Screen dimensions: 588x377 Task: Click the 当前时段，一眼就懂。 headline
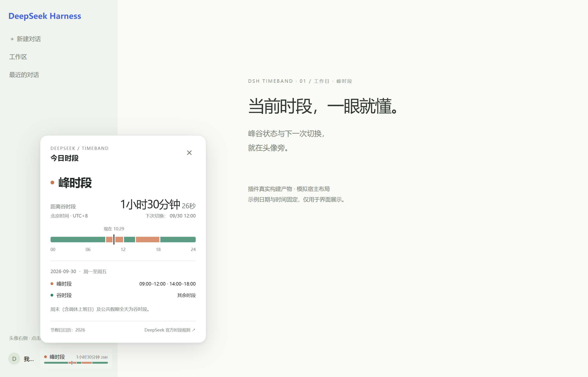[x=323, y=106]
